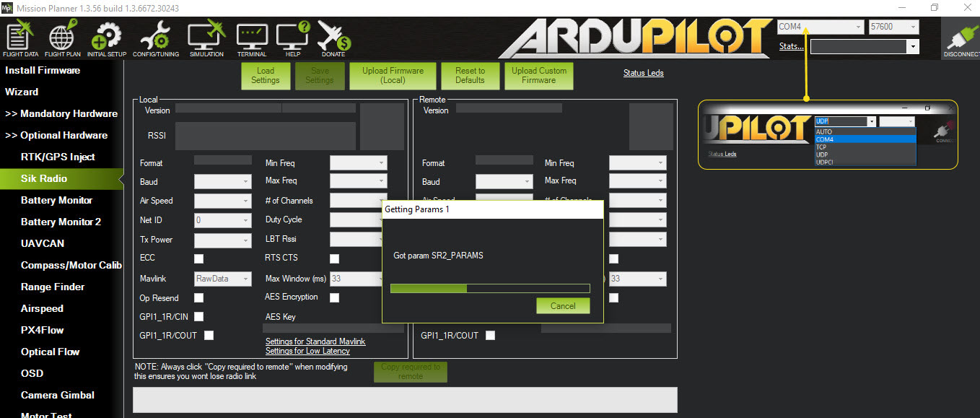Open the Config/Tuning wrench icon
Screen dimensions: 980x418
[x=156, y=38]
